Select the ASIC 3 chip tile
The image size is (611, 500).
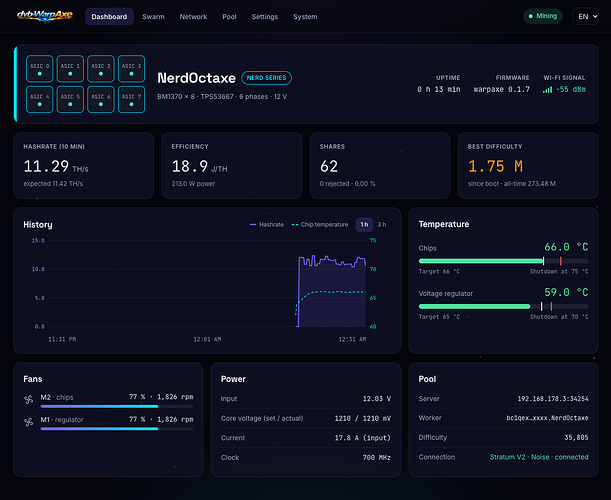tap(131, 69)
